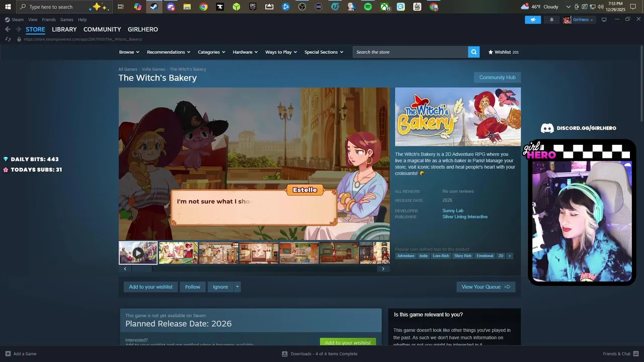Select the Indie tag
This screenshot has height=362, width=644.
click(424, 256)
